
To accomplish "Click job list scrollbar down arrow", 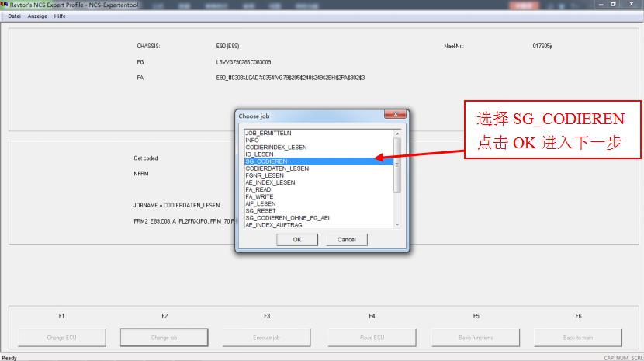I will pyautogui.click(x=397, y=224).
